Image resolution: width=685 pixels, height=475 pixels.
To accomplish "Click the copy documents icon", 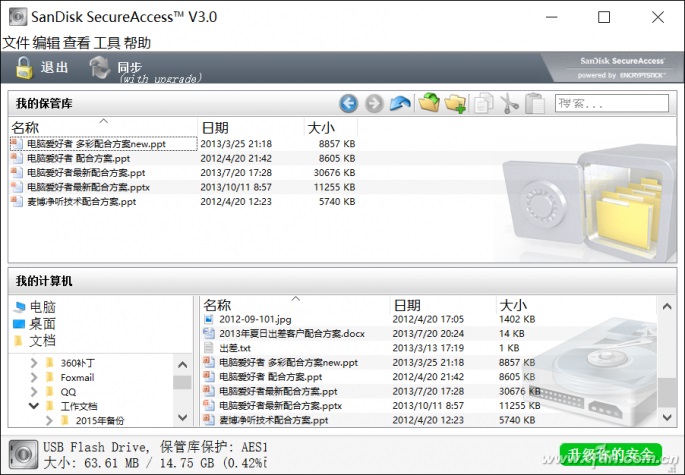I will coord(484,104).
